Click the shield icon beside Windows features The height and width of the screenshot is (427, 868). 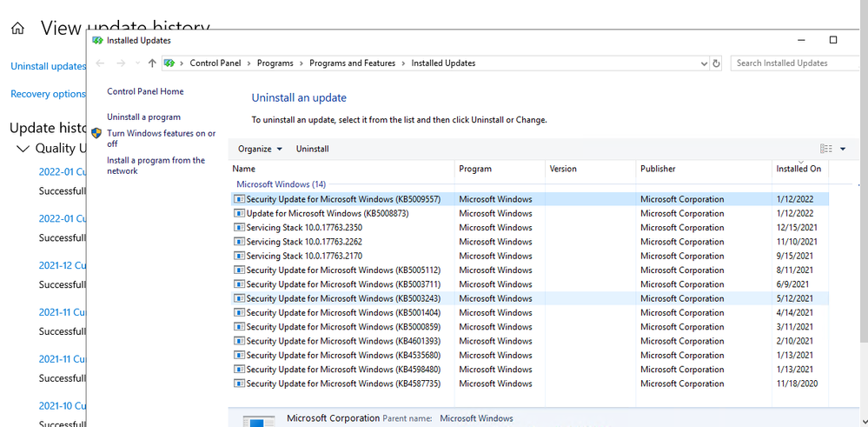[x=96, y=134]
